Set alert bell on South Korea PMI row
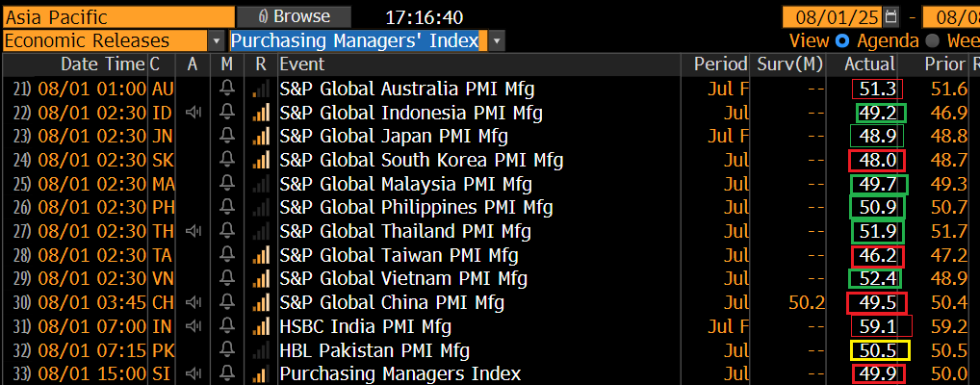This screenshot has height=385, width=980. 227,160
